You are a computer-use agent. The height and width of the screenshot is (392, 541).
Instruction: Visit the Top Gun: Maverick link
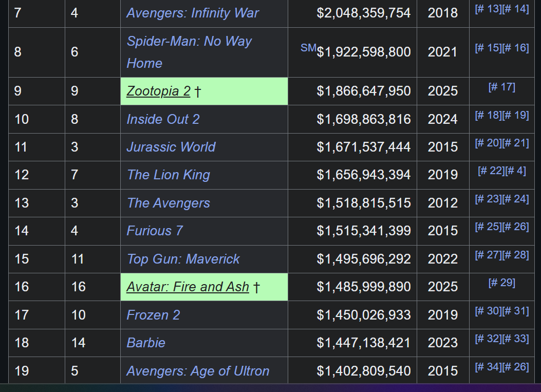[x=183, y=259]
